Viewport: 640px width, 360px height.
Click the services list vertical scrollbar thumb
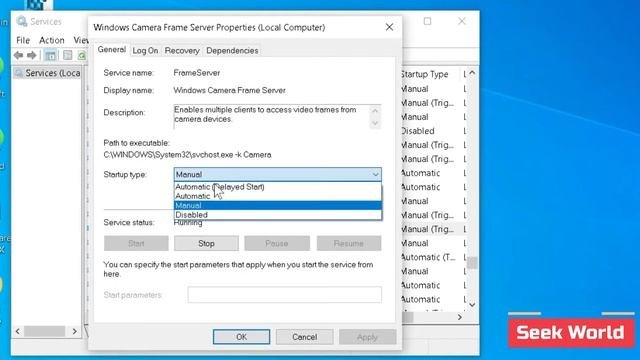[x=472, y=262]
